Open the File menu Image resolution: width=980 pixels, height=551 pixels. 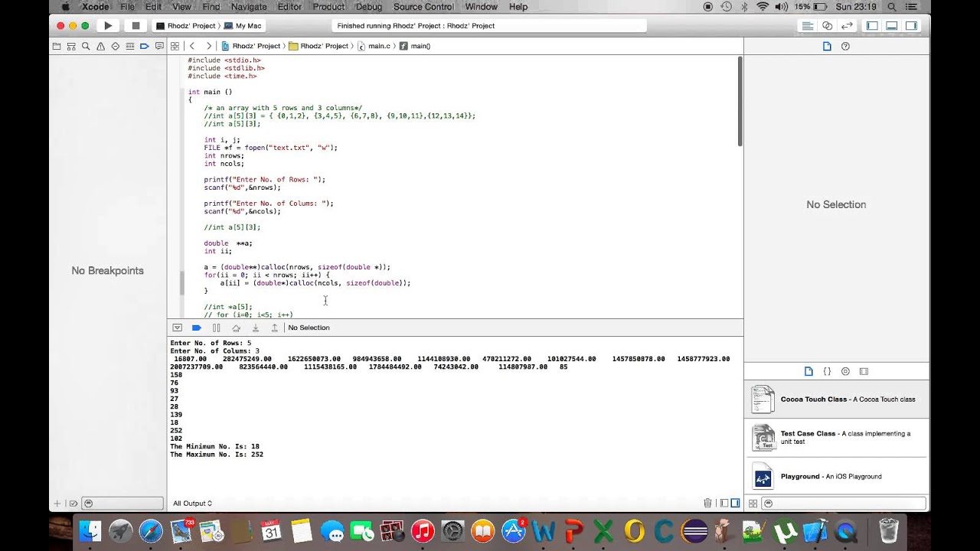(x=127, y=7)
